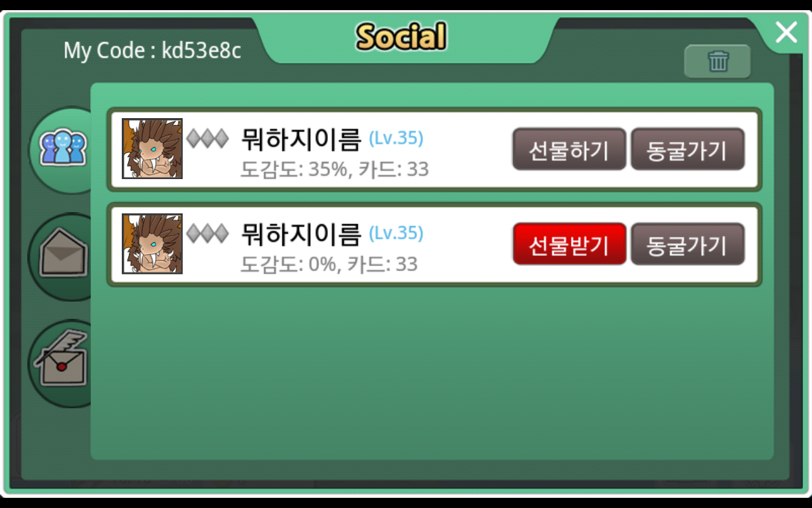
Task: Click My Code kd53e8c text
Action: coord(152,50)
